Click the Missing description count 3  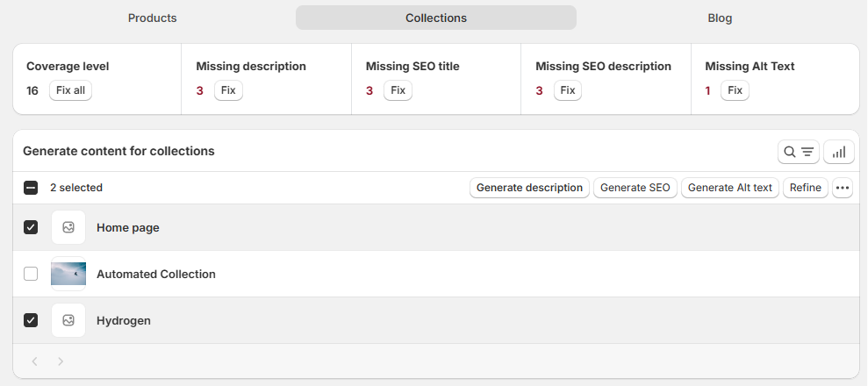pyautogui.click(x=199, y=90)
